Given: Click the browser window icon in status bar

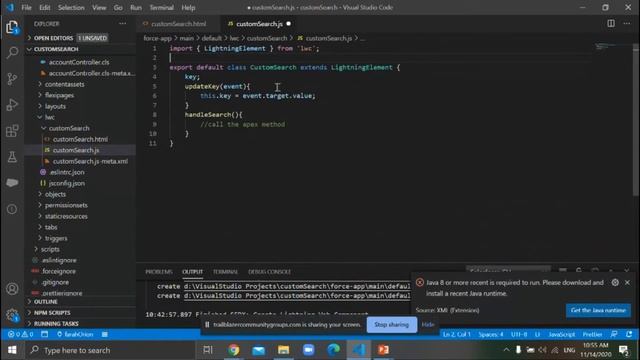Looking at the screenshot, I should click(x=44, y=334).
